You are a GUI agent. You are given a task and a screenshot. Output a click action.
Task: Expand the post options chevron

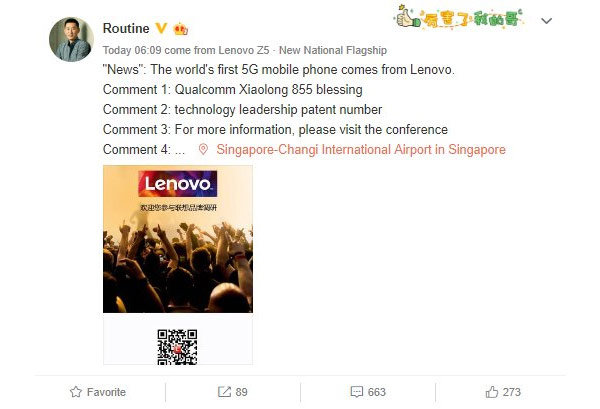click(546, 21)
